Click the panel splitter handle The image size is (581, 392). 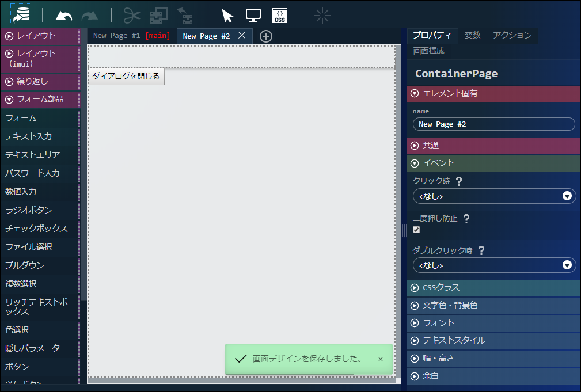(x=404, y=230)
